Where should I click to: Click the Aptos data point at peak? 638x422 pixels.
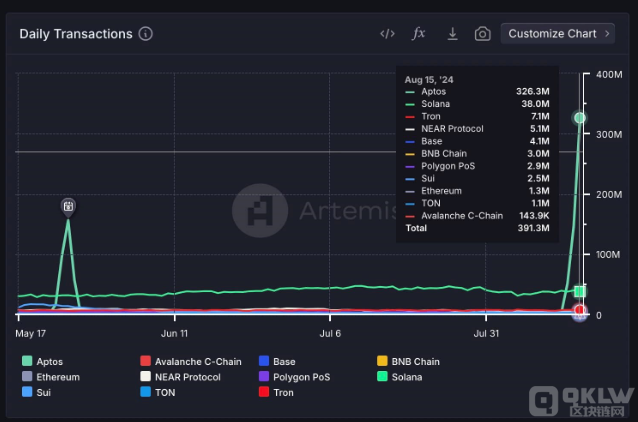(580, 118)
